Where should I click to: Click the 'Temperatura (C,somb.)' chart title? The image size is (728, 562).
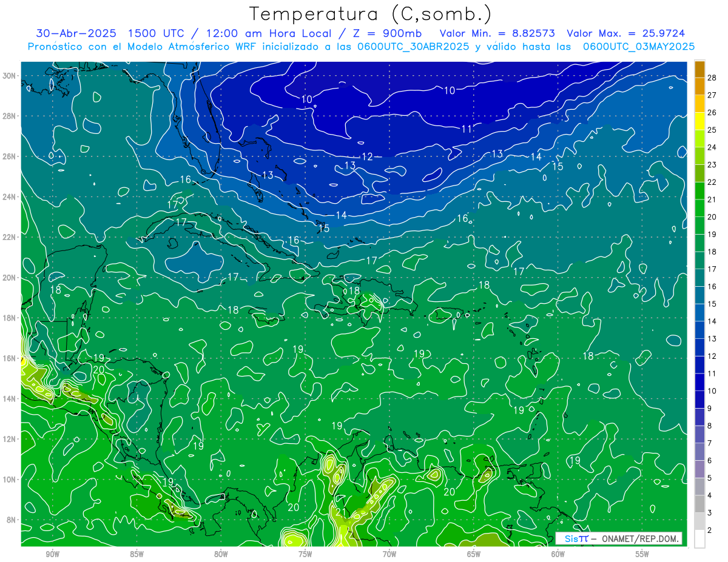tap(371, 14)
